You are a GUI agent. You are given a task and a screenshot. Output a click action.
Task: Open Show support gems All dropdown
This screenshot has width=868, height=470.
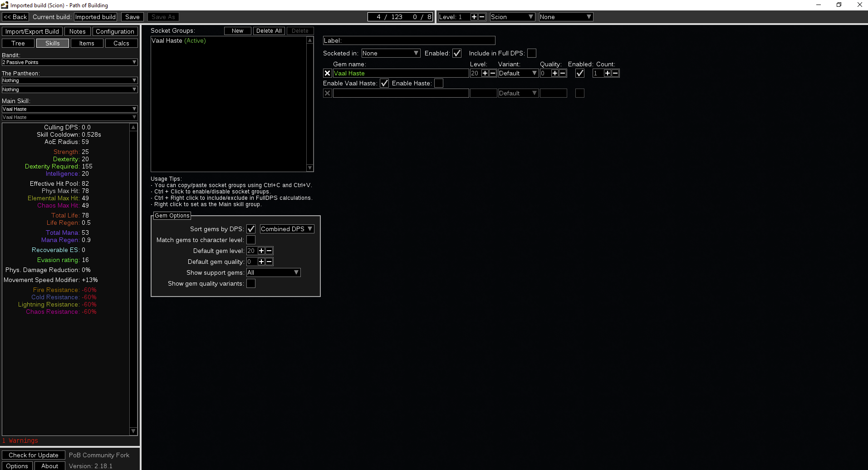pyautogui.click(x=273, y=272)
